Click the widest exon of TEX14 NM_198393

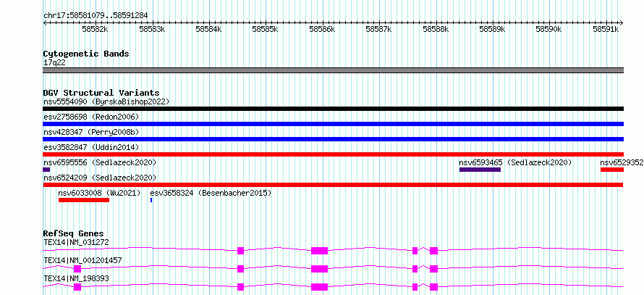(x=320, y=287)
